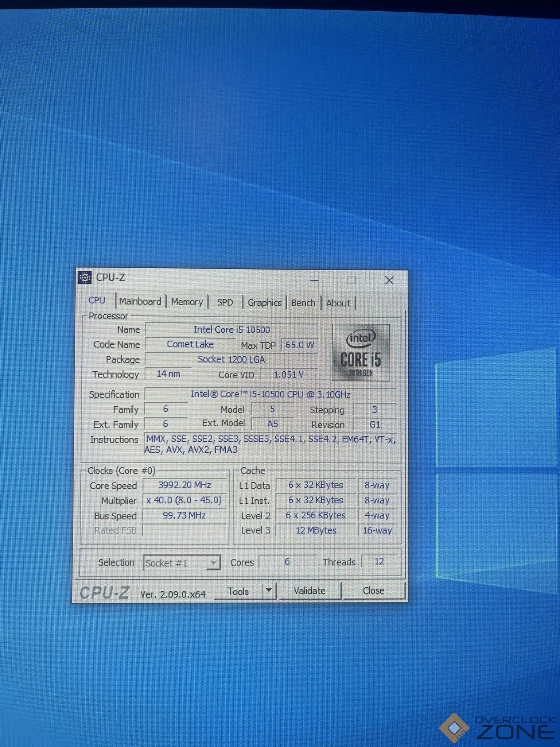The height and width of the screenshot is (747, 560).
Task: Switch to the CPU tab
Action: 97,300
